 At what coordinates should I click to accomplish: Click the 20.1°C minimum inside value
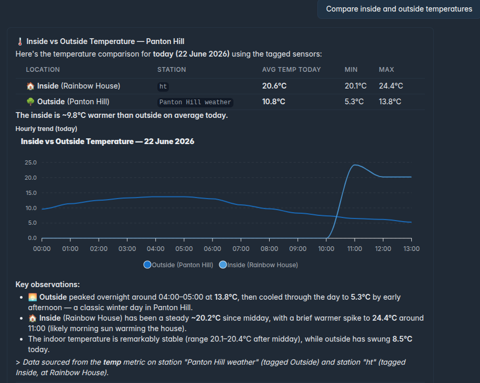(355, 86)
